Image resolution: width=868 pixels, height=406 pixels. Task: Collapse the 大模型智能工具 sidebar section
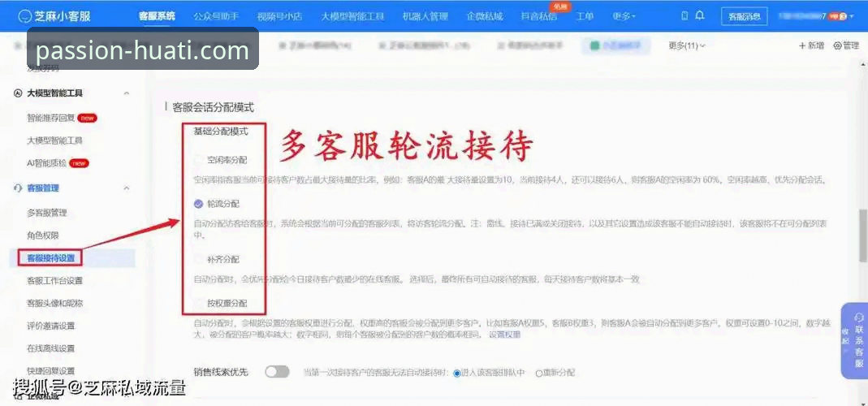pyautogui.click(x=126, y=93)
